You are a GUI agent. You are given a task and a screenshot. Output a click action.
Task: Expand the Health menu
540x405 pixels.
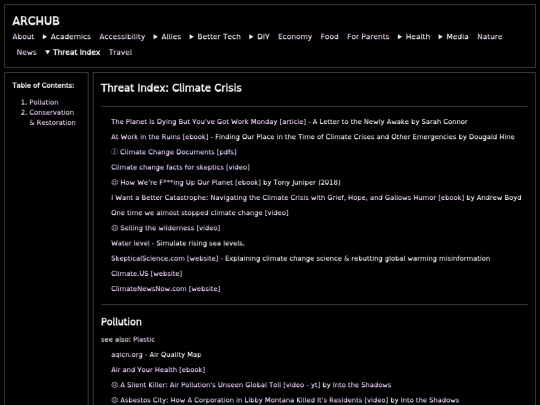414,37
